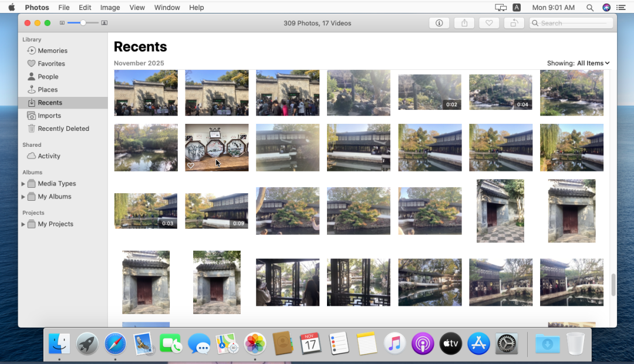
Task: Focus the Search field
Action: (x=571, y=23)
